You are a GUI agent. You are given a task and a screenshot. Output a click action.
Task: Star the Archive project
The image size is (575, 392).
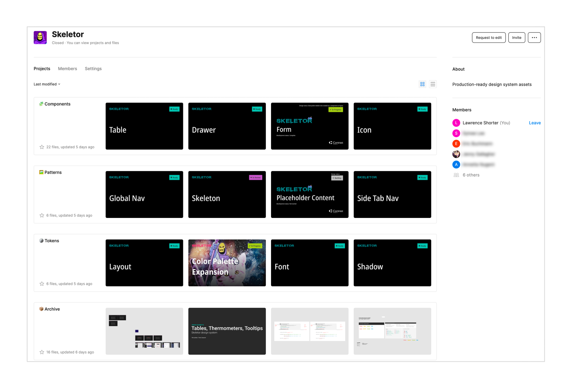coord(42,352)
